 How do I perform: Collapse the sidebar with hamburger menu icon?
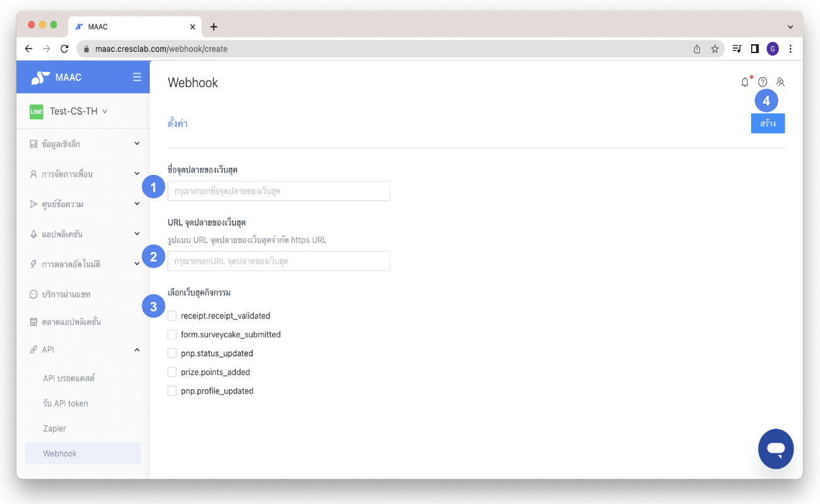pos(137,77)
